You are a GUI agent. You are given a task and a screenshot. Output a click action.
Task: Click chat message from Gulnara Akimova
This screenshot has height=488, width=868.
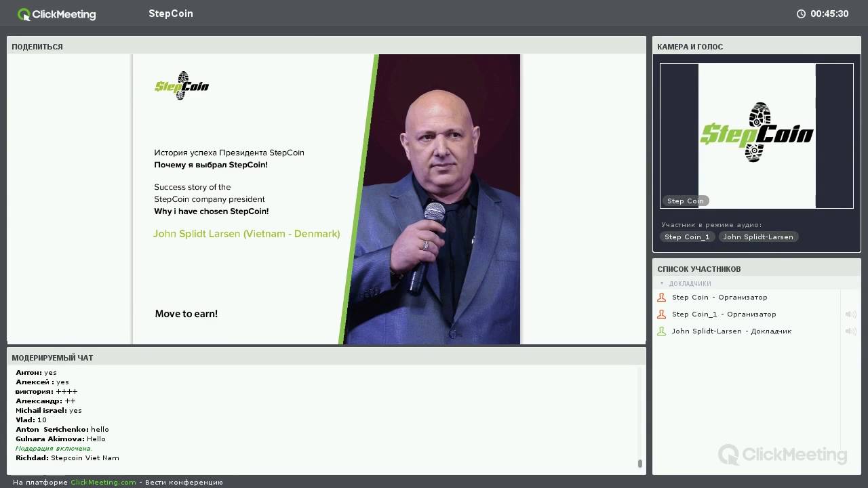(60, 439)
